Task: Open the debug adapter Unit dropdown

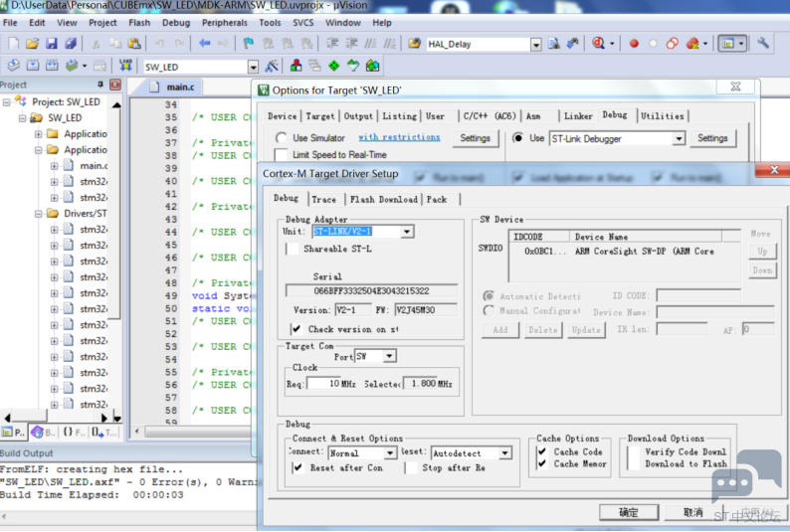Action: (407, 232)
